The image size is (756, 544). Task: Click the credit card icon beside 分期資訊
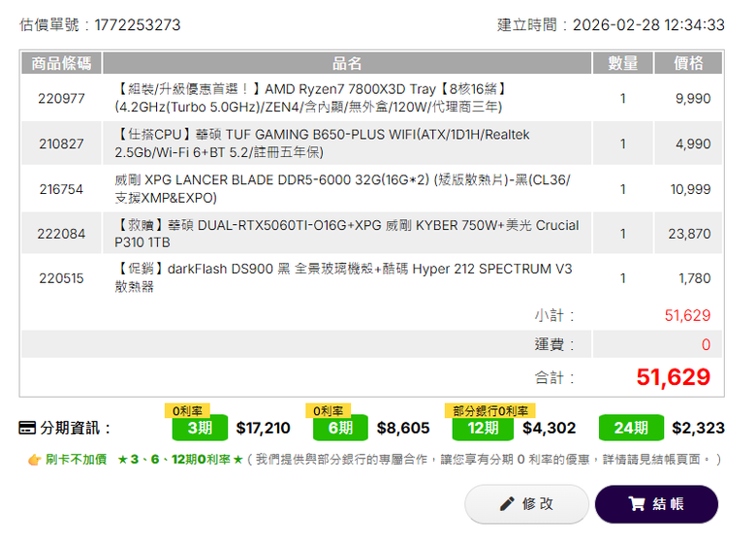click(x=27, y=428)
